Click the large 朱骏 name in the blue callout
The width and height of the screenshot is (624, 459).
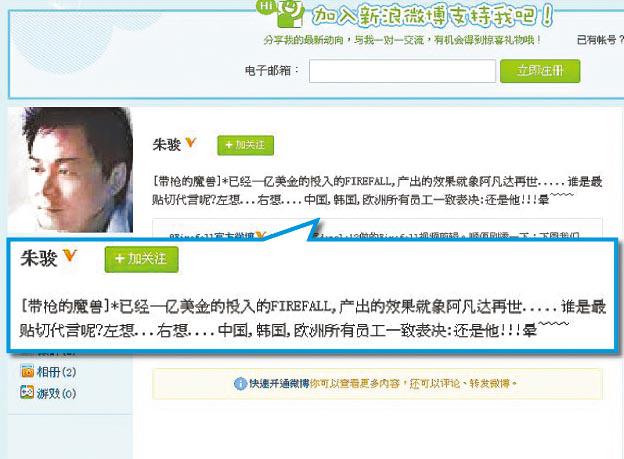coord(39,258)
